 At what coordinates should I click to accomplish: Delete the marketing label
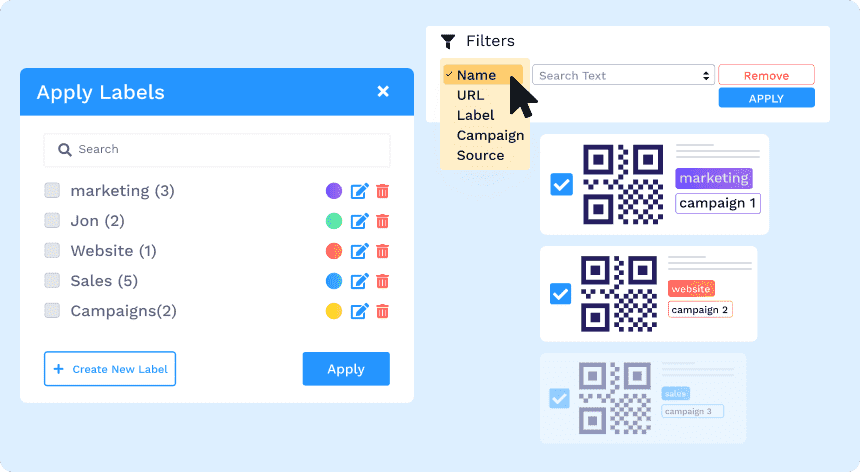click(x=383, y=191)
